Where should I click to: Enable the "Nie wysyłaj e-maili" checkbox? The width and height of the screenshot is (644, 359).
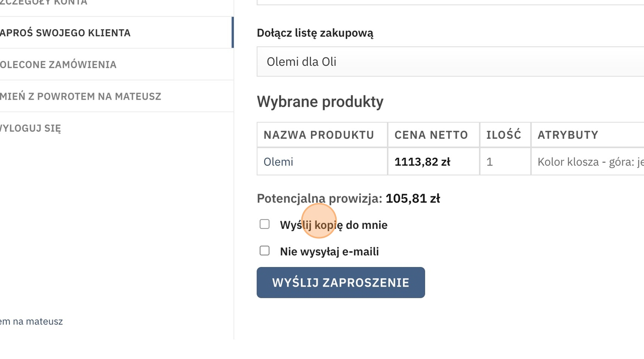tap(265, 251)
